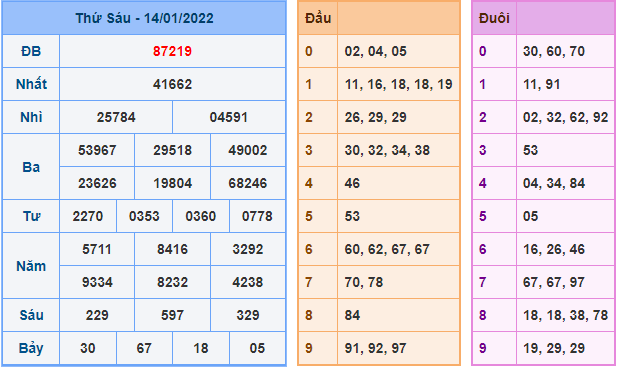Select Nhì prize number 25784

(x=116, y=117)
